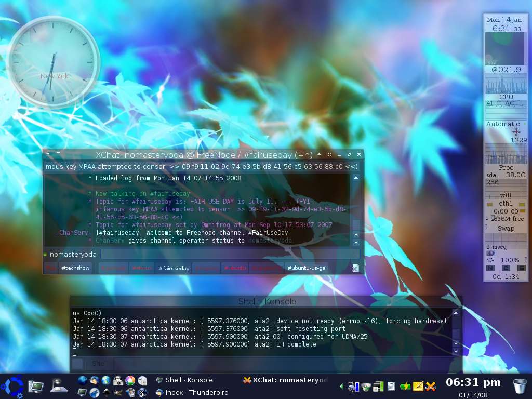Click the XChat icon in the system tray
The width and height of the screenshot is (532, 399).
click(x=431, y=386)
